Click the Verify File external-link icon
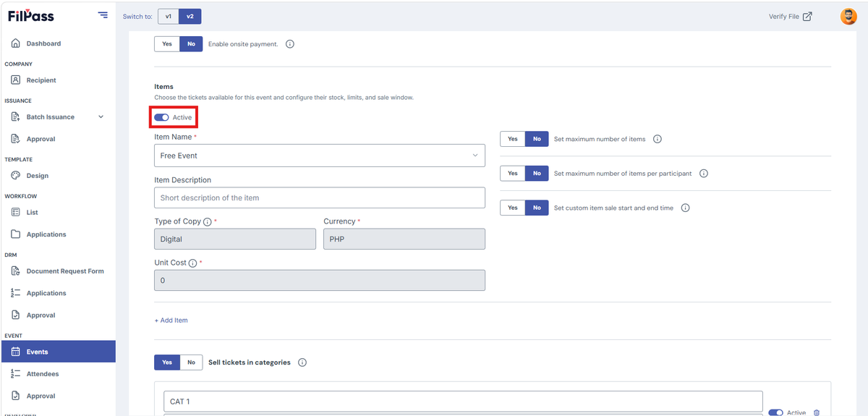The height and width of the screenshot is (416, 868). pos(807,16)
